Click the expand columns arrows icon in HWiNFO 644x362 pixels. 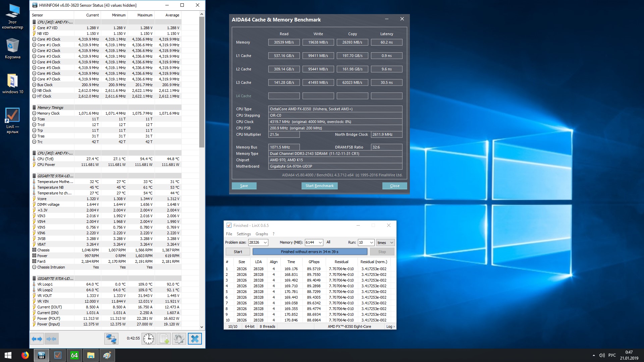click(37, 339)
